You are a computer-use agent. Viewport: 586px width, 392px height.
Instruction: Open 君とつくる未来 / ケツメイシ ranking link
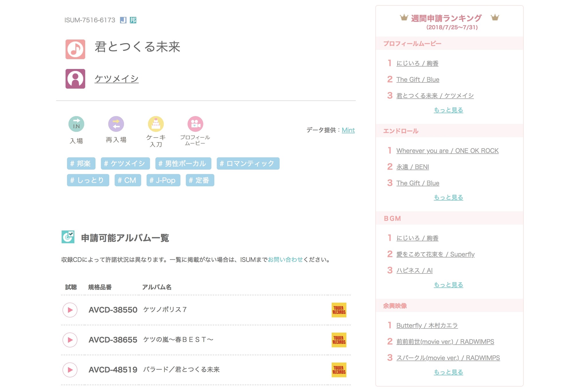pos(435,96)
